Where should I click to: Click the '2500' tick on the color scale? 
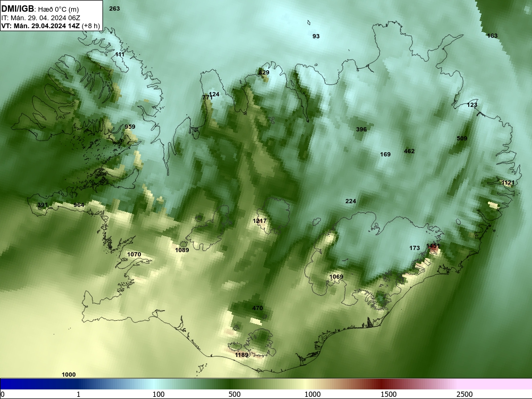tap(464, 394)
